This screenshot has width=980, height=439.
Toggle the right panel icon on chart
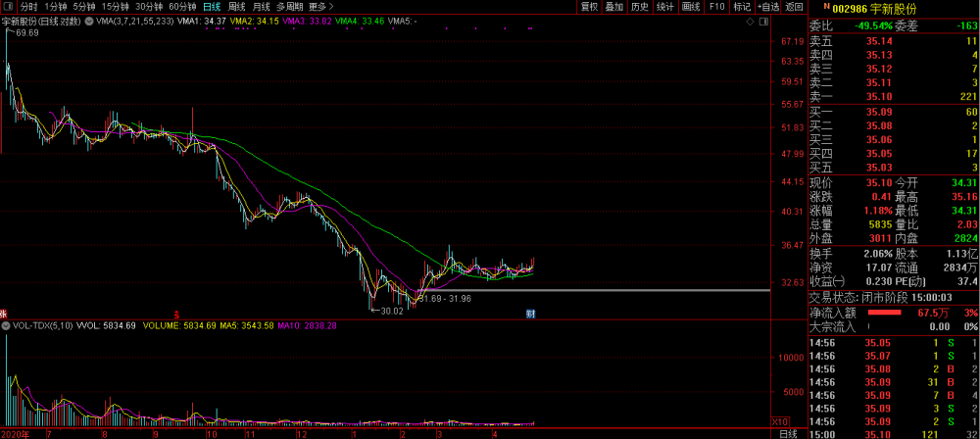(x=762, y=22)
